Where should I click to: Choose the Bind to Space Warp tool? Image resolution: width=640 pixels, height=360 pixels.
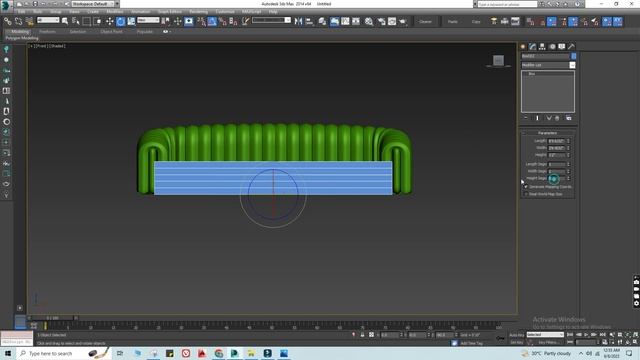click(29, 21)
